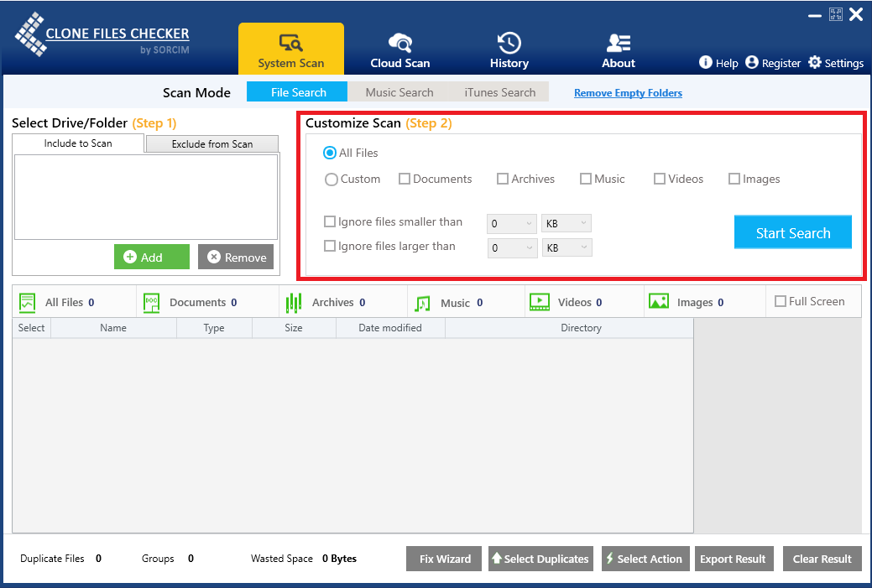Viewport: 872px width, 588px height.
Task: Expand the smaller-than size value dropdown
Action: tap(512, 224)
